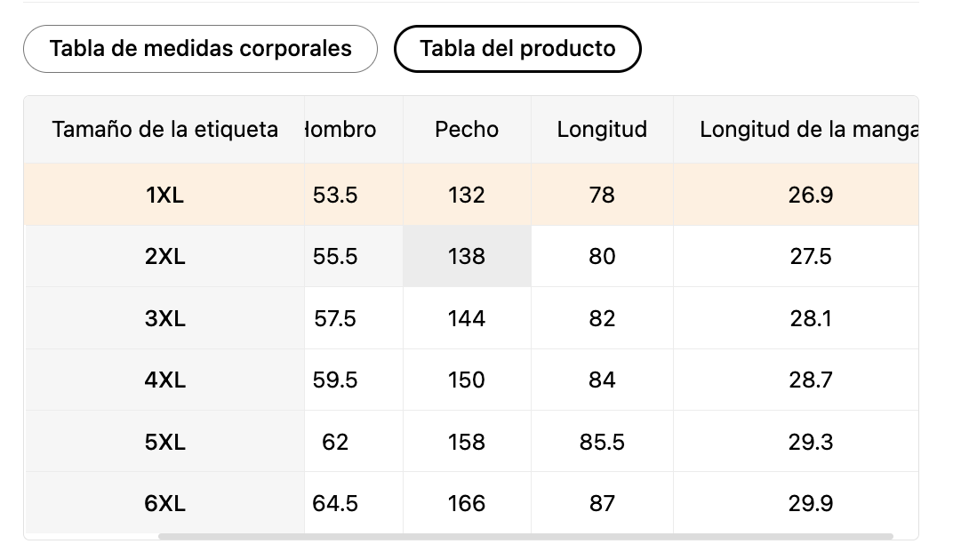Select the Tabla del producto tab

517,49
